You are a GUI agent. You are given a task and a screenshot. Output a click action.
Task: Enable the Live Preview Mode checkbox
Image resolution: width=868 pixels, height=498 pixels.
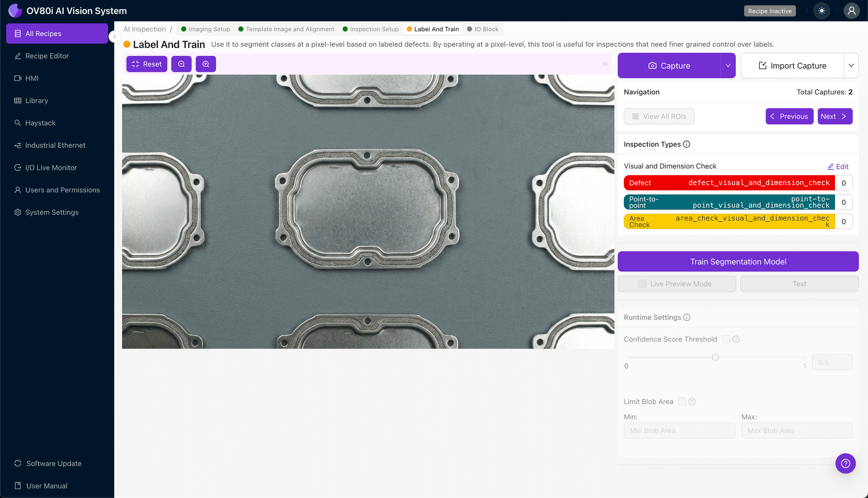pyautogui.click(x=643, y=284)
